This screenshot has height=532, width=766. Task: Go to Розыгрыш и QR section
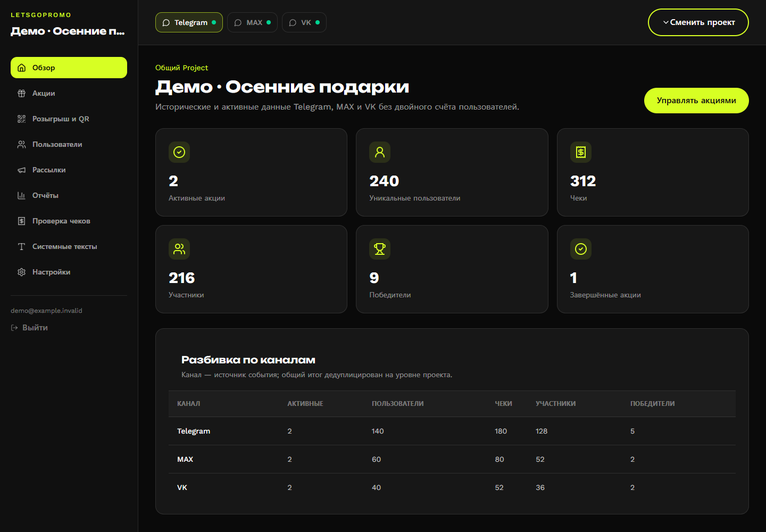click(x=69, y=119)
